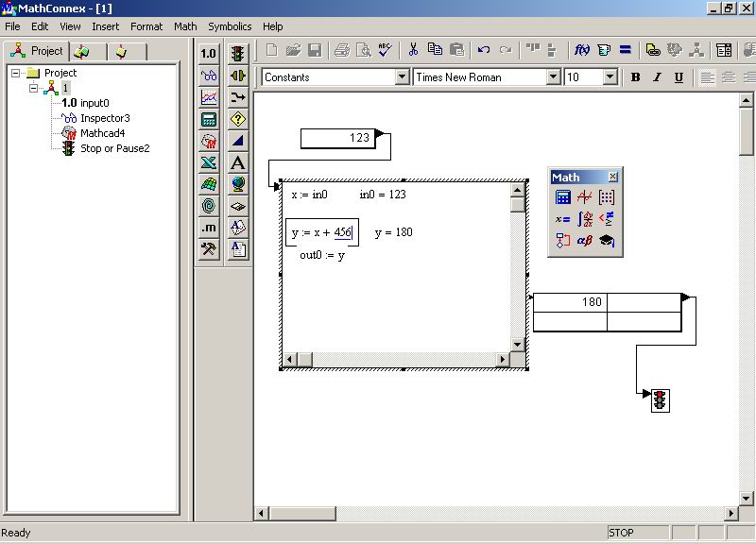Click the Cut scissors icon
The height and width of the screenshot is (544, 756).
point(413,50)
